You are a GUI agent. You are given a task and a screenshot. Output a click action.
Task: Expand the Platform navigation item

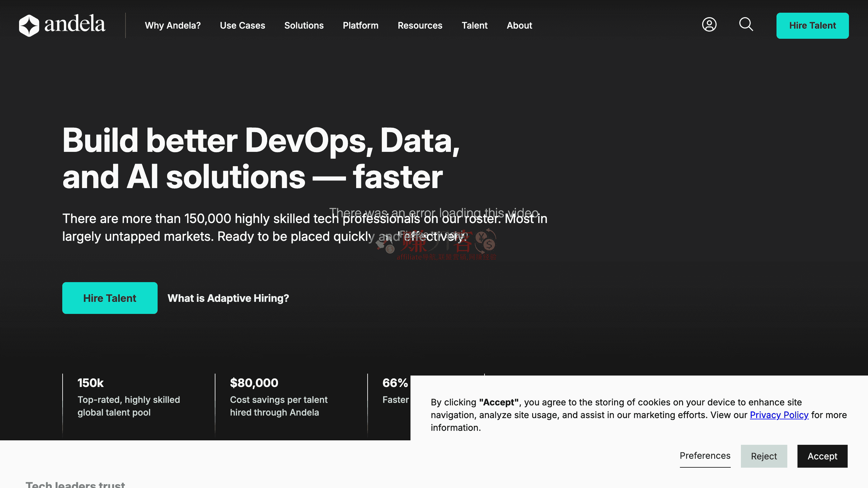pos(360,26)
